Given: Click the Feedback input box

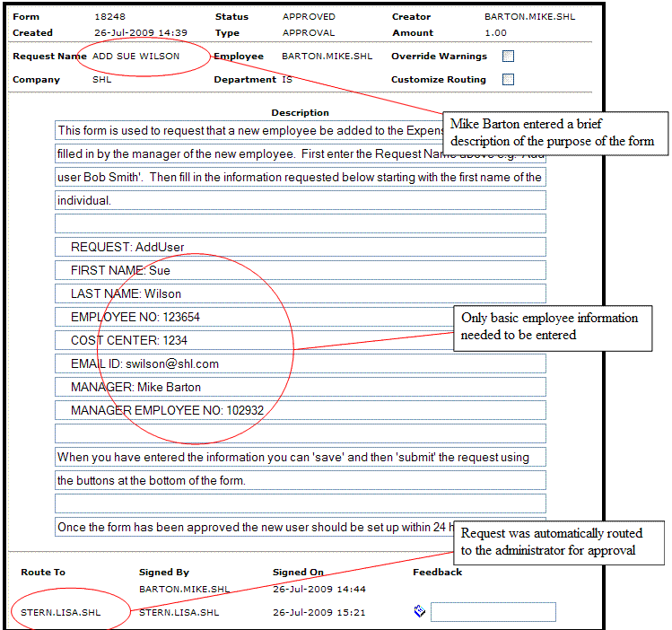Looking at the screenshot, I should [493, 611].
